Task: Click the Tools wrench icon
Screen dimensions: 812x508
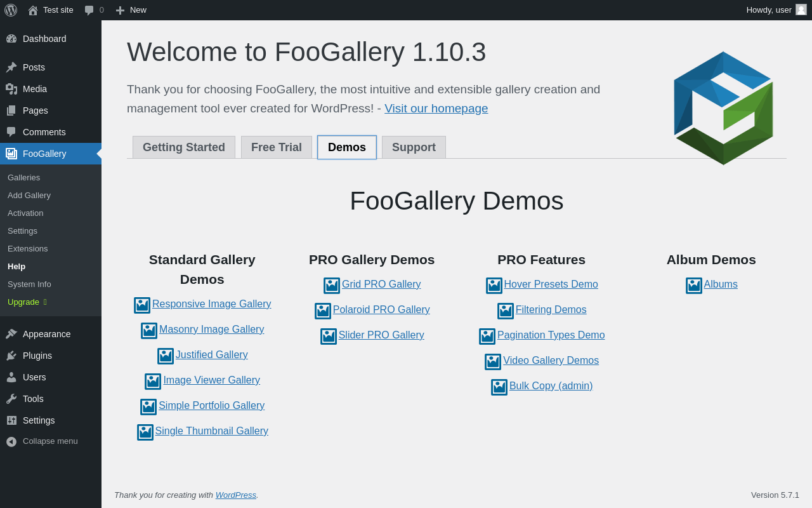Action: [x=11, y=399]
